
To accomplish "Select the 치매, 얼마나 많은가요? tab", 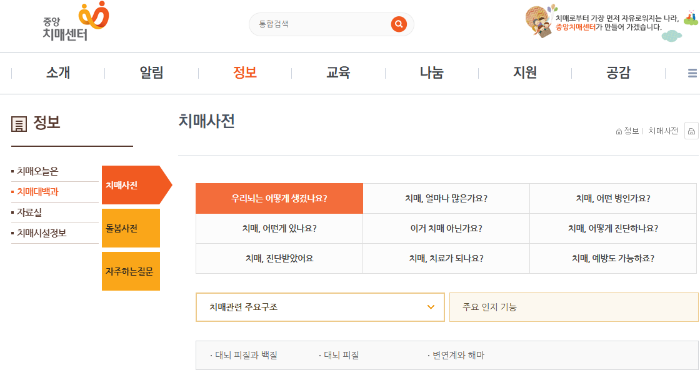I will (446, 198).
